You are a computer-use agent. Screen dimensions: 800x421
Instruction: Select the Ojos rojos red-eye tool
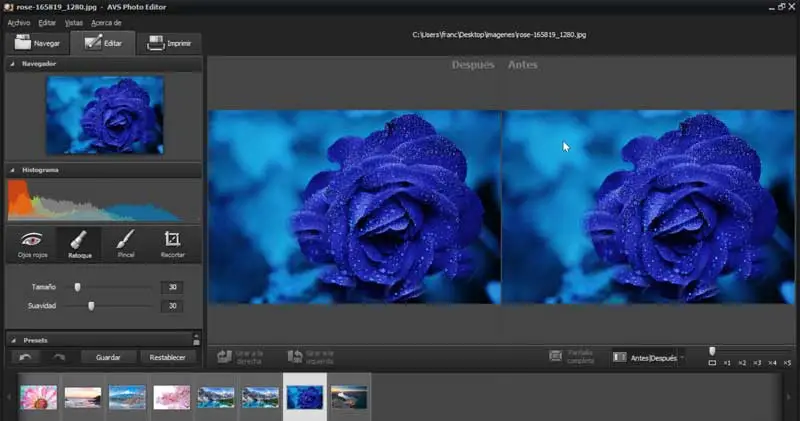[x=32, y=244]
